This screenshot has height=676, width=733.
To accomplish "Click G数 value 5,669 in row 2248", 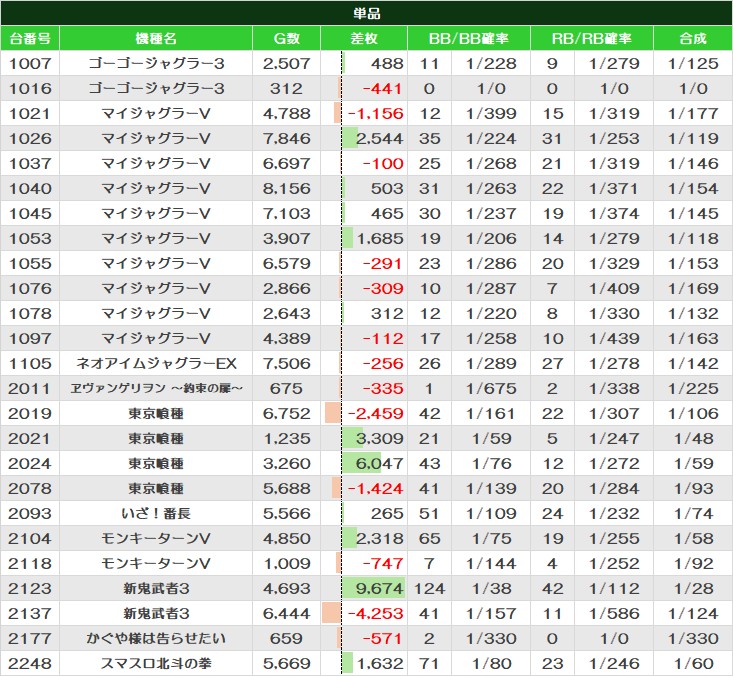I will click(286, 664).
